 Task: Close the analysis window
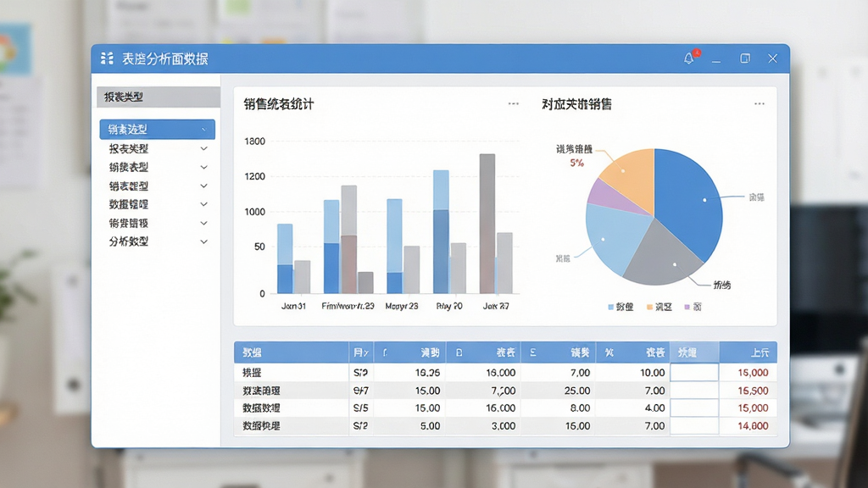pyautogui.click(x=773, y=58)
